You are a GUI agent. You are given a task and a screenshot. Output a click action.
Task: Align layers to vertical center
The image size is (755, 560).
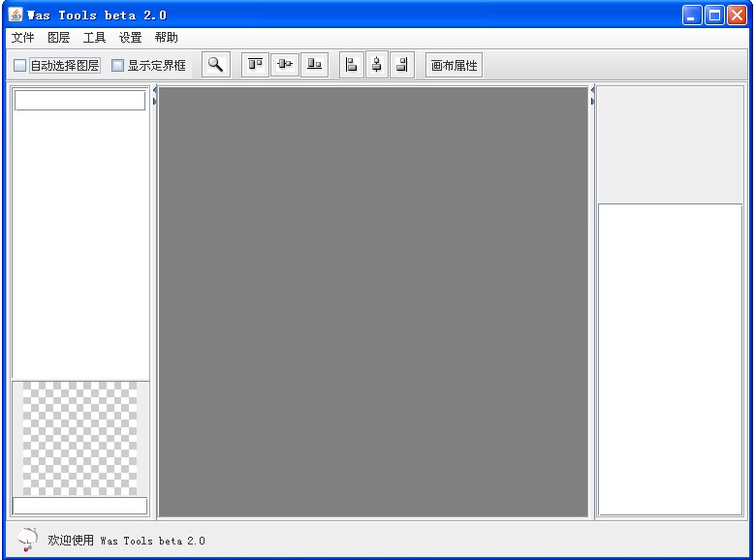point(284,65)
